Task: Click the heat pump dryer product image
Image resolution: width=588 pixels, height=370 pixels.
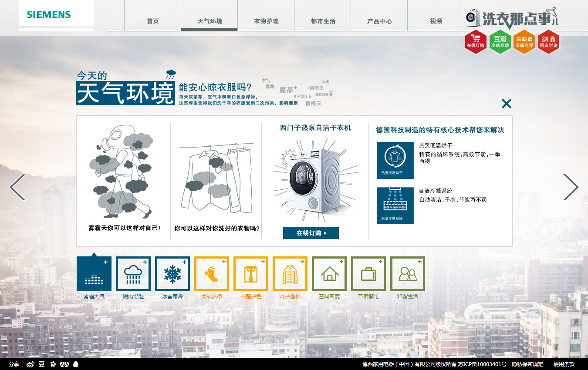Action: [x=315, y=178]
